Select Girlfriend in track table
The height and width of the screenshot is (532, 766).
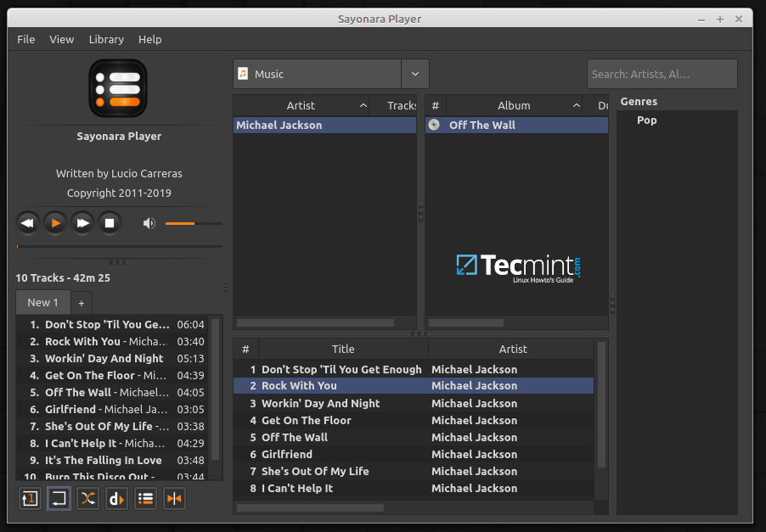414,454
